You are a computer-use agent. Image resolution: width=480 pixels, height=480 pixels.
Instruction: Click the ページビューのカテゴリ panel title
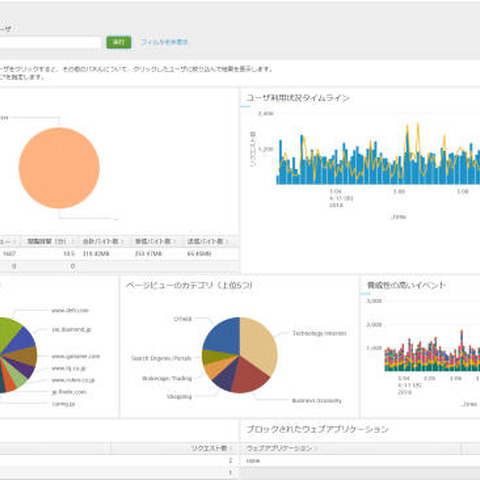coord(189,285)
